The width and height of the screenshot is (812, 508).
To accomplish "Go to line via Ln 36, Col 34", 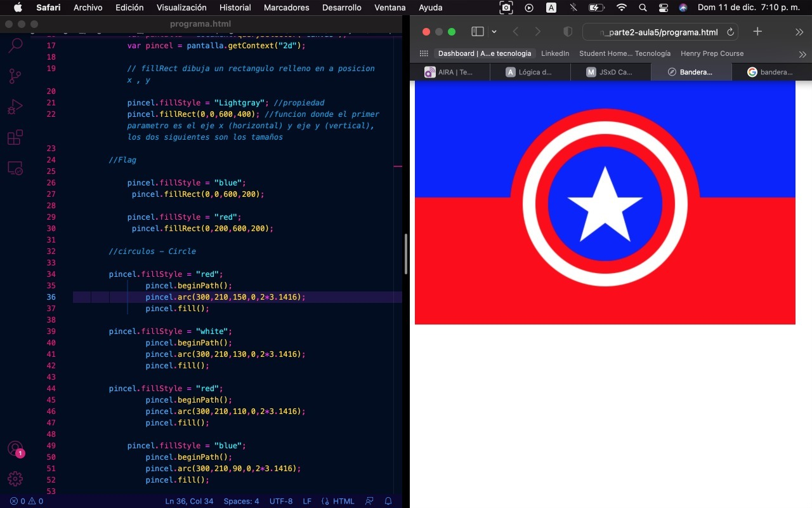I will 189,501.
